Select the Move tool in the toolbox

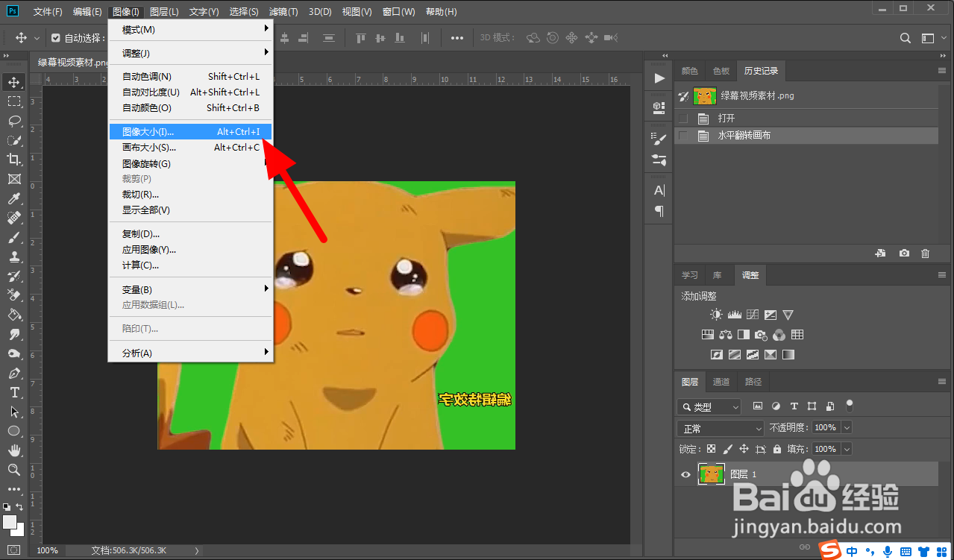pos(14,82)
